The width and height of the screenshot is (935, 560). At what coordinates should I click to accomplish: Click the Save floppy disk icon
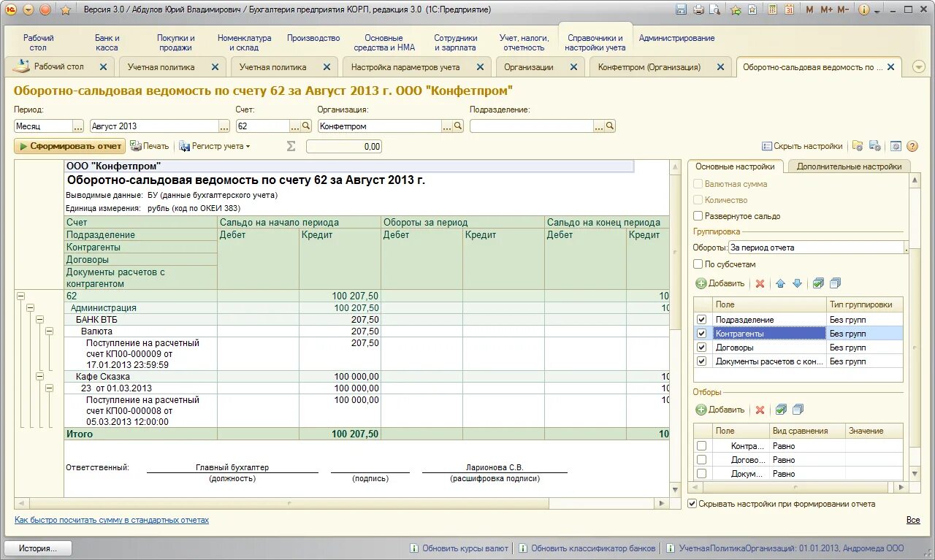coord(681,9)
